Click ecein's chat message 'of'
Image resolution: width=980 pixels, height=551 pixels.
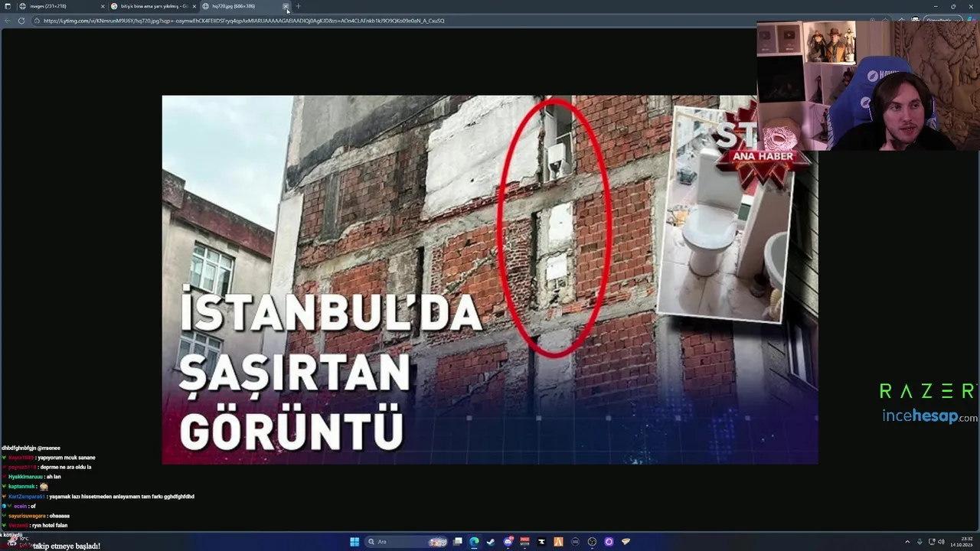20,507
